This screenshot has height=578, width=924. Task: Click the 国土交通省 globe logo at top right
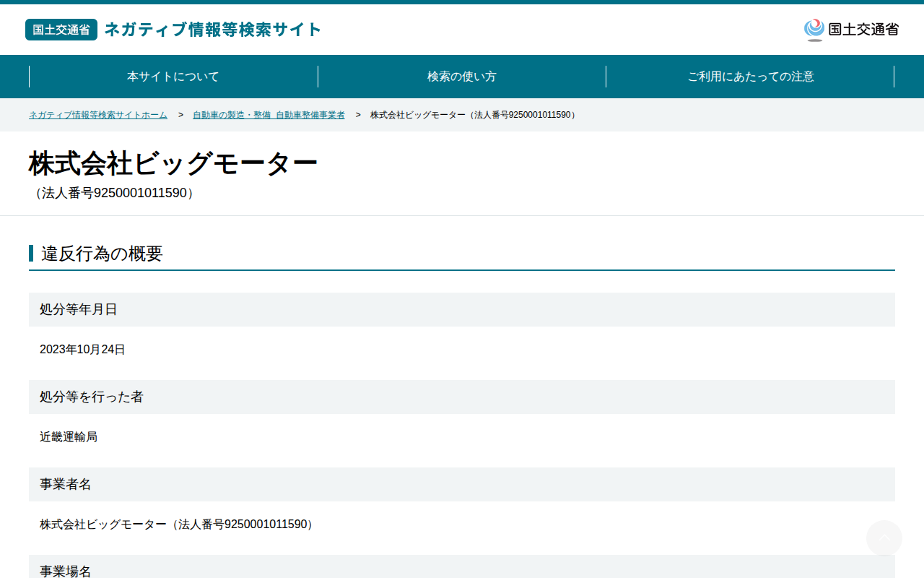(x=851, y=30)
